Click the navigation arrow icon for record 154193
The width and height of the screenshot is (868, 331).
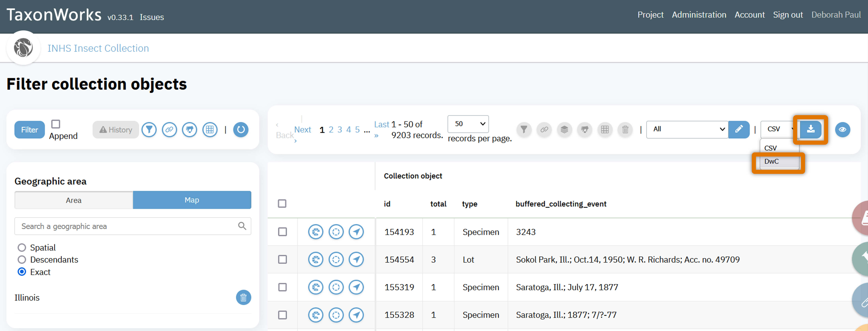tap(356, 232)
